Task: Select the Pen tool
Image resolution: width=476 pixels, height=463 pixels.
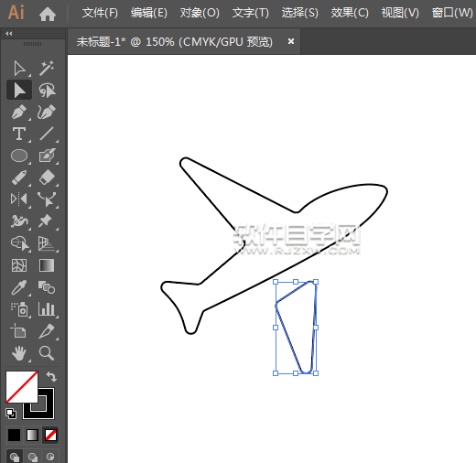Action: [19, 112]
